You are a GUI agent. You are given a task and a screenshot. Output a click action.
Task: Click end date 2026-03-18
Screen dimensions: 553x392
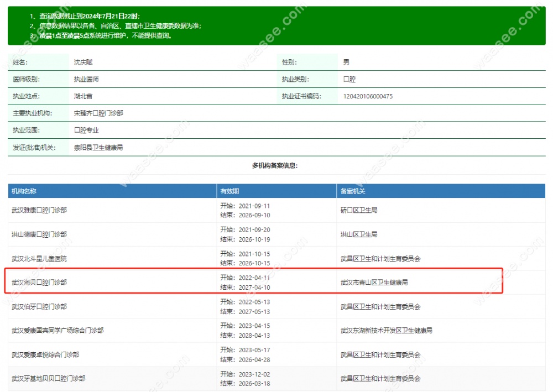tap(254, 384)
